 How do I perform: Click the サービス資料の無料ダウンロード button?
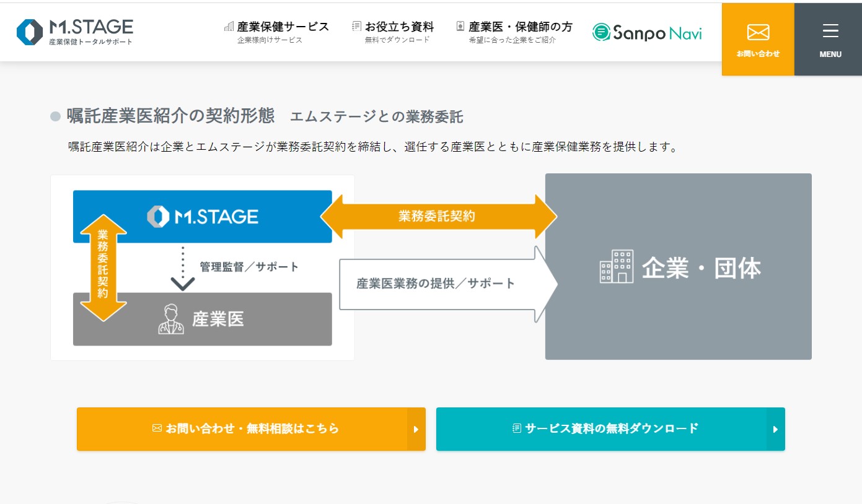[x=605, y=428]
